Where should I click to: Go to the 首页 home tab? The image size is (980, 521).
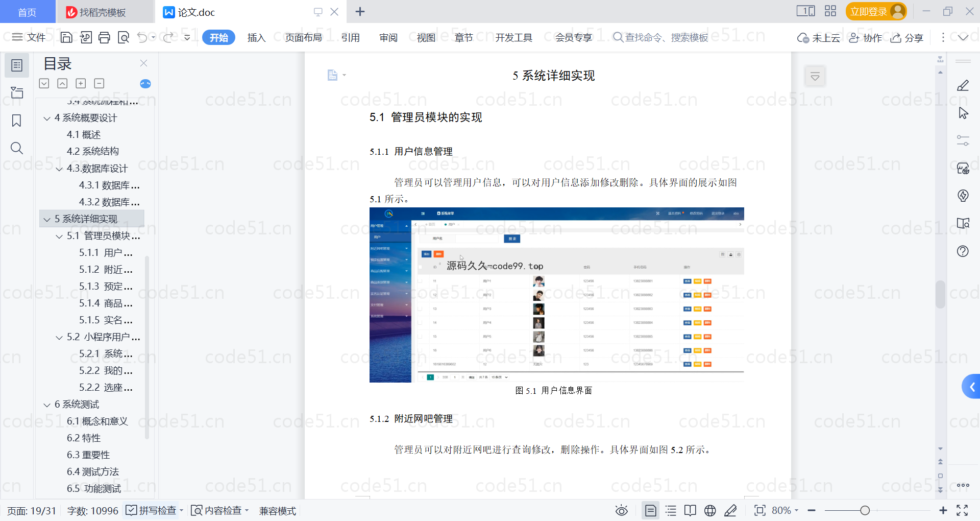point(27,12)
